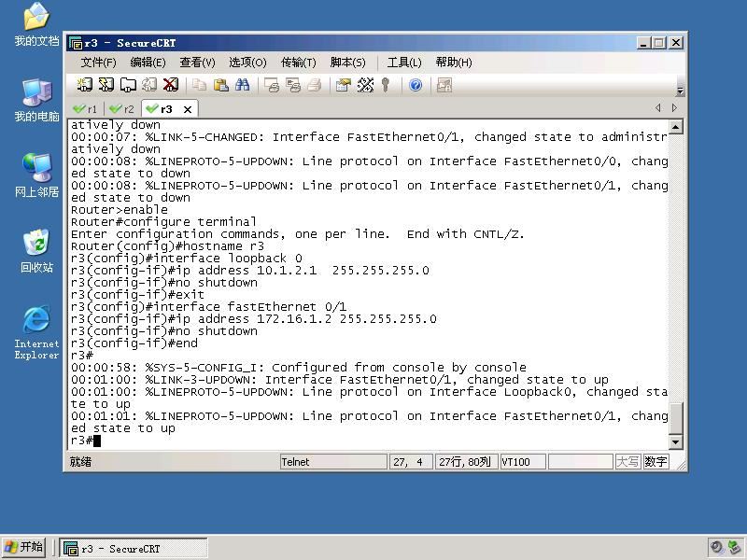Open the Session Options icon
Image resolution: width=747 pixels, height=560 pixels.
(344, 85)
